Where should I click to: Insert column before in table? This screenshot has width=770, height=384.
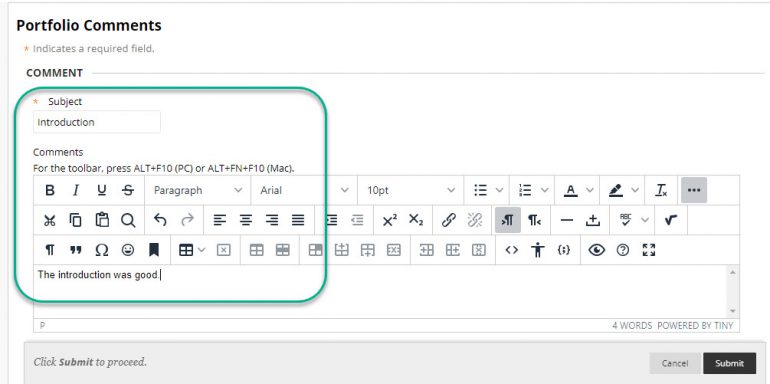(x=426, y=250)
